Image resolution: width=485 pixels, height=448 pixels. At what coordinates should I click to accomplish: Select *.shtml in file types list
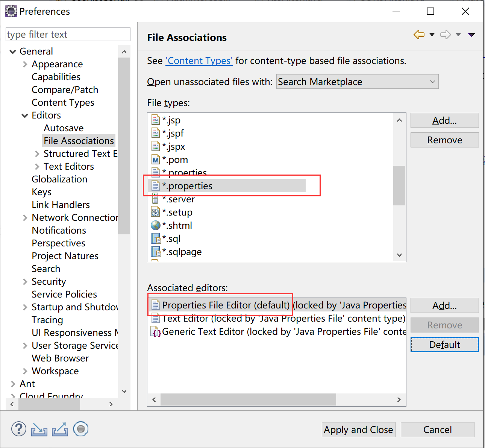click(177, 225)
